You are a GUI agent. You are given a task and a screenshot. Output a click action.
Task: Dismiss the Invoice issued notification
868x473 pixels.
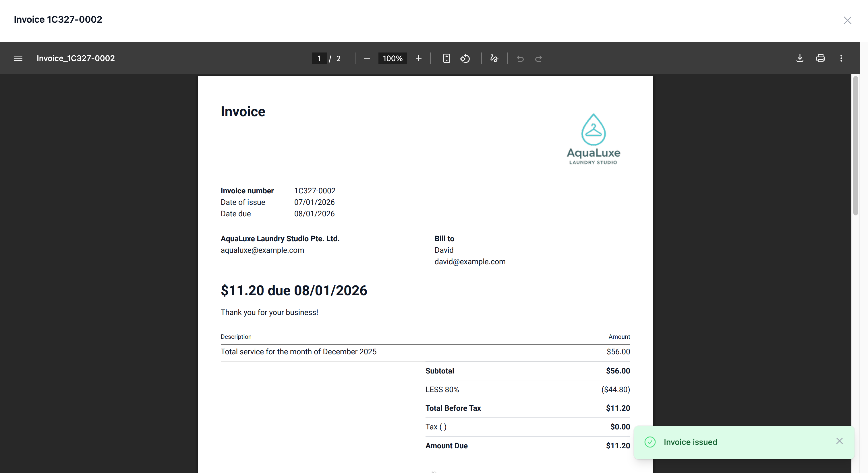(x=839, y=441)
